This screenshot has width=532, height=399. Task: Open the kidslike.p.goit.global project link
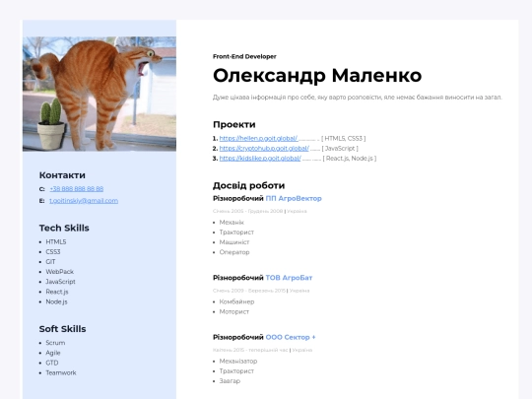260,158
